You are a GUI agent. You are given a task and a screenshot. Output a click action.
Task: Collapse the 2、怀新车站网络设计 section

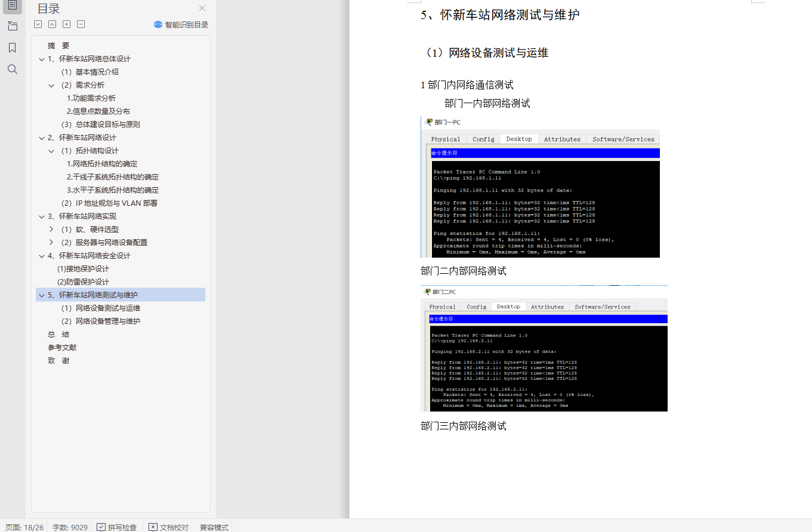41,138
